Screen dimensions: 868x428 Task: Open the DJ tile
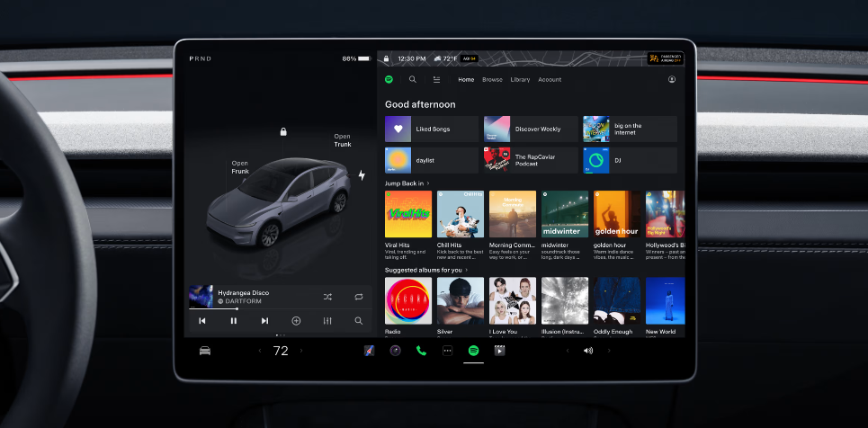tap(630, 160)
